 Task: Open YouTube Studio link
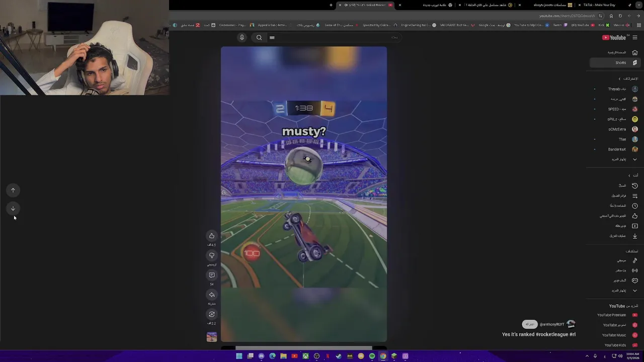[x=615, y=325]
